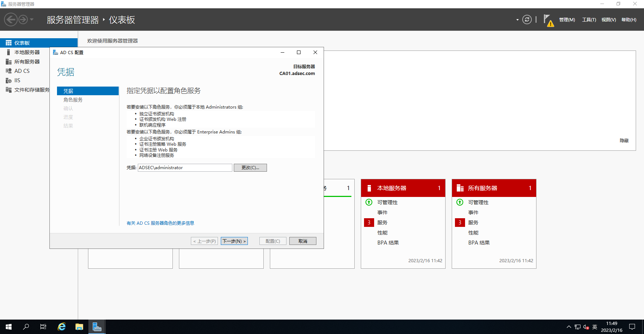
Task: Click 更改(C) to change credentials
Action: point(250,168)
